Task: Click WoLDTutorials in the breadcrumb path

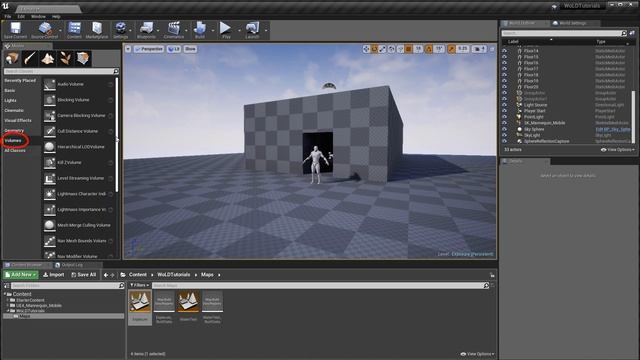Action: pos(173,275)
